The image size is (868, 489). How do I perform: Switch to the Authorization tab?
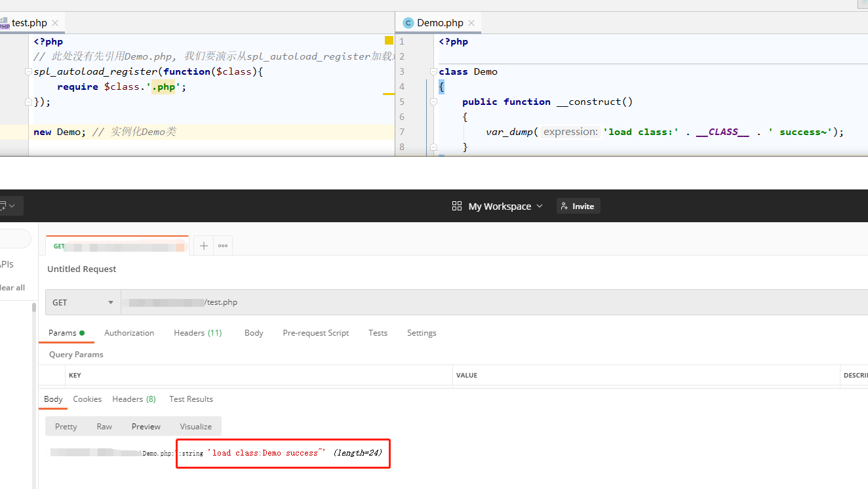pos(129,333)
